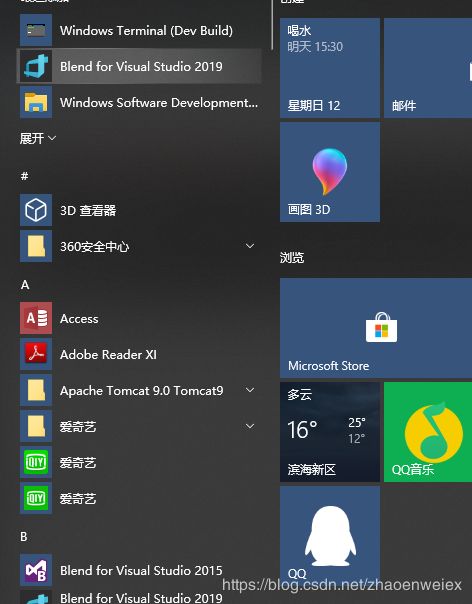Click the 3D 查看器 label

[88, 210]
